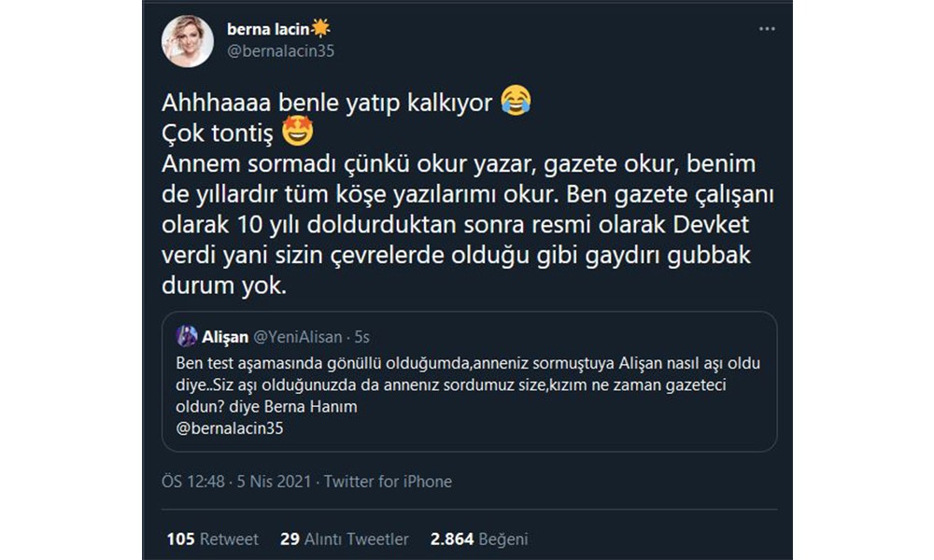
Task: Click the 'Twitter for iPhone' source link
Action: point(388,482)
